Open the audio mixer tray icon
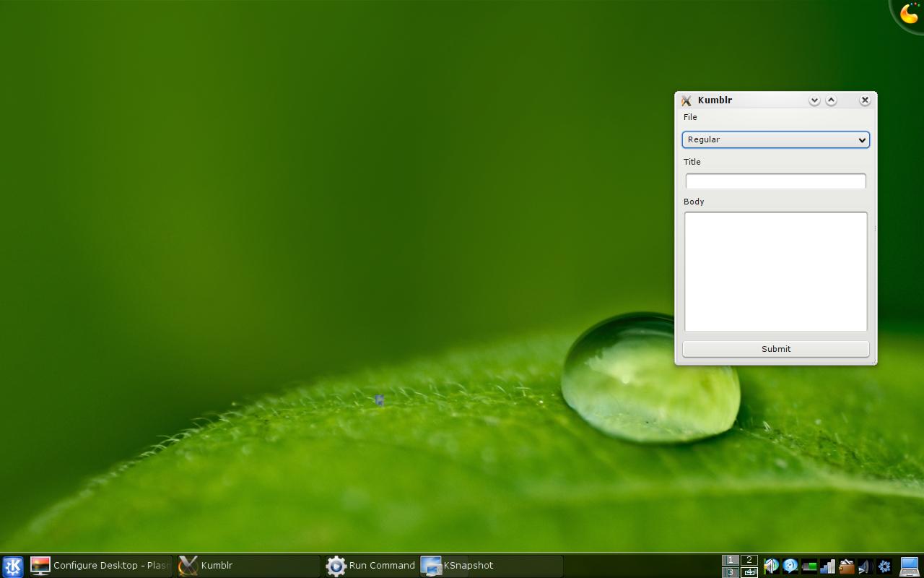 pos(772,566)
